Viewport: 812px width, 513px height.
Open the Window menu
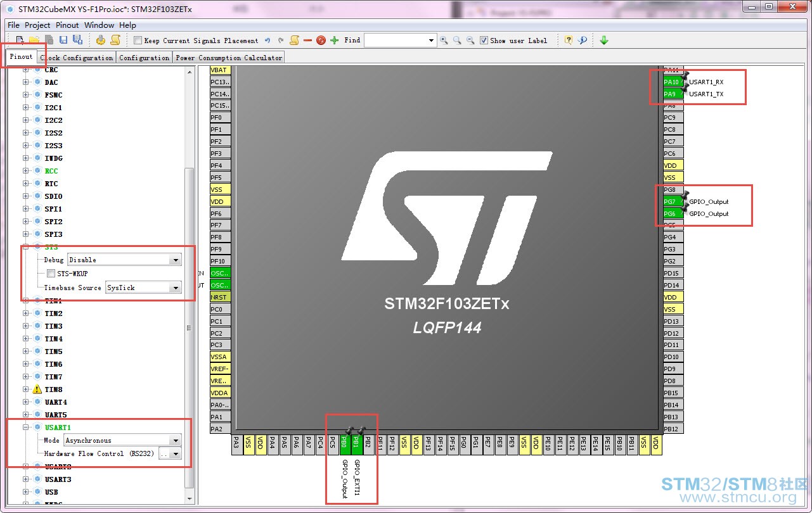click(x=100, y=25)
